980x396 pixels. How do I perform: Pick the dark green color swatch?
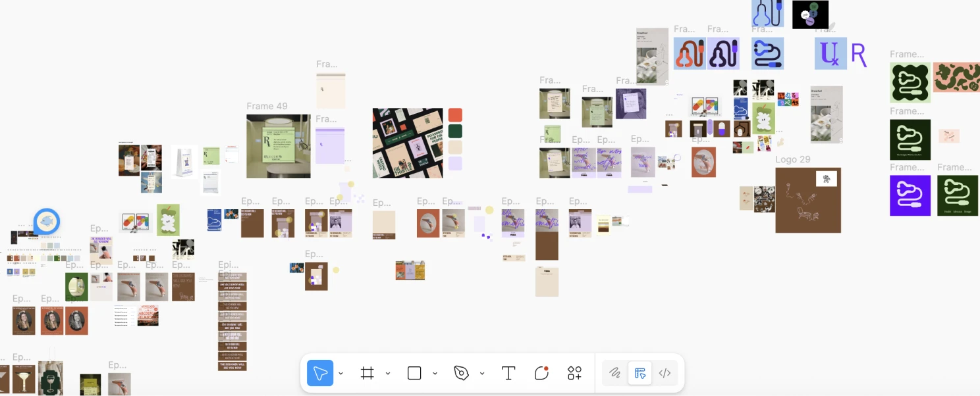(x=455, y=131)
